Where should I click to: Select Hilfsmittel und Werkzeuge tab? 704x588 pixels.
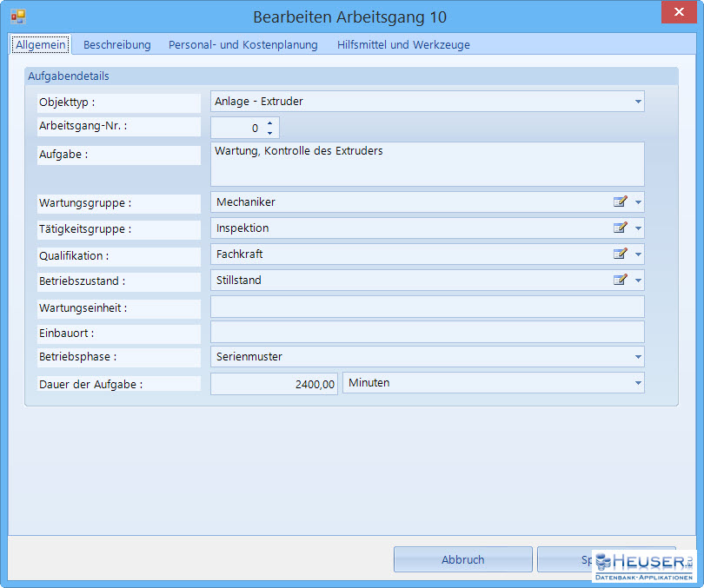(x=403, y=45)
